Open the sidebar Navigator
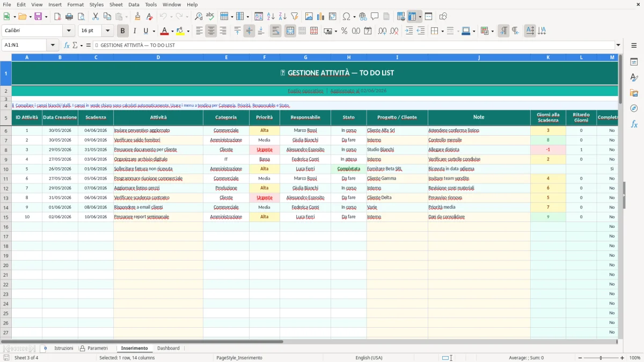 [x=634, y=108]
